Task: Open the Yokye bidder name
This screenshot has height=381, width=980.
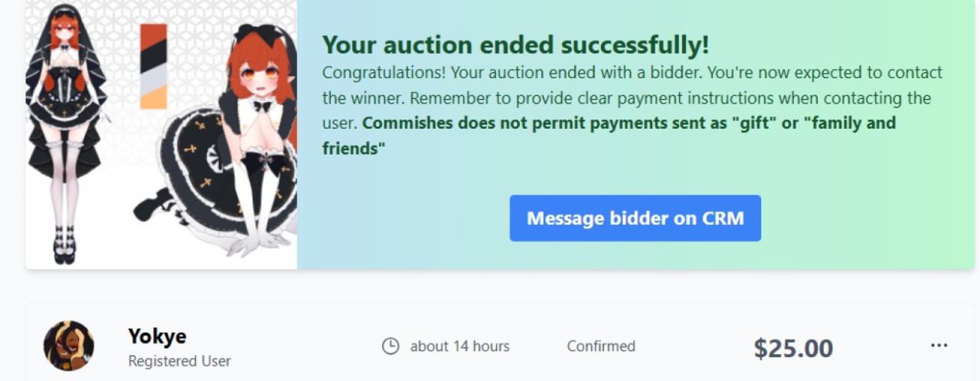Action: pyautogui.click(x=157, y=336)
